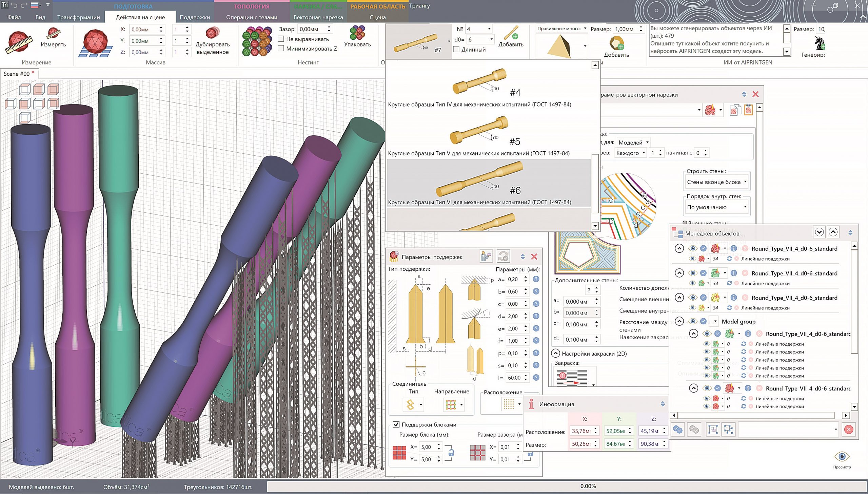The image size is (868, 494).
Task: Click the red block size color grid swatch
Action: click(x=399, y=453)
